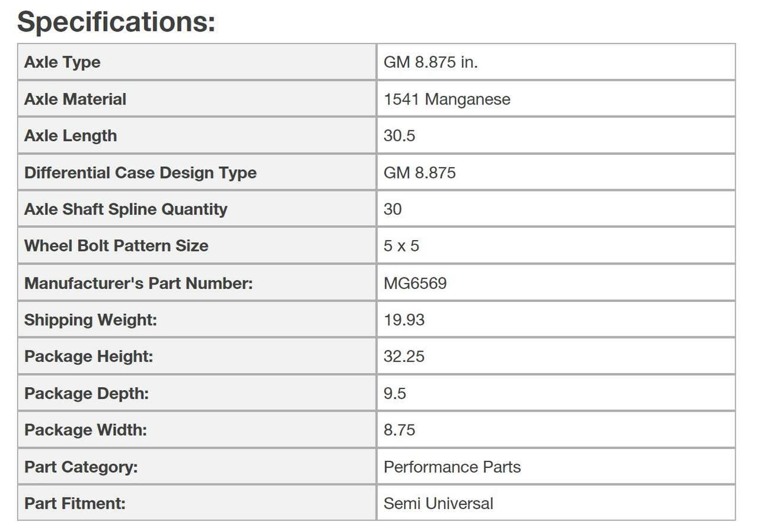The width and height of the screenshot is (759, 532).
Task: Select Differential Case Design Type label
Action: (x=141, y=173)
